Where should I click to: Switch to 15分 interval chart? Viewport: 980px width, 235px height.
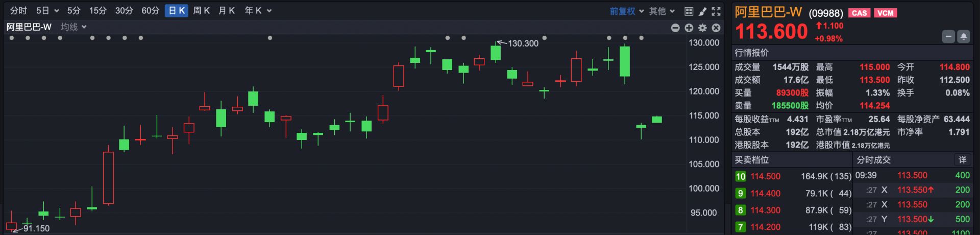[97, 11]
